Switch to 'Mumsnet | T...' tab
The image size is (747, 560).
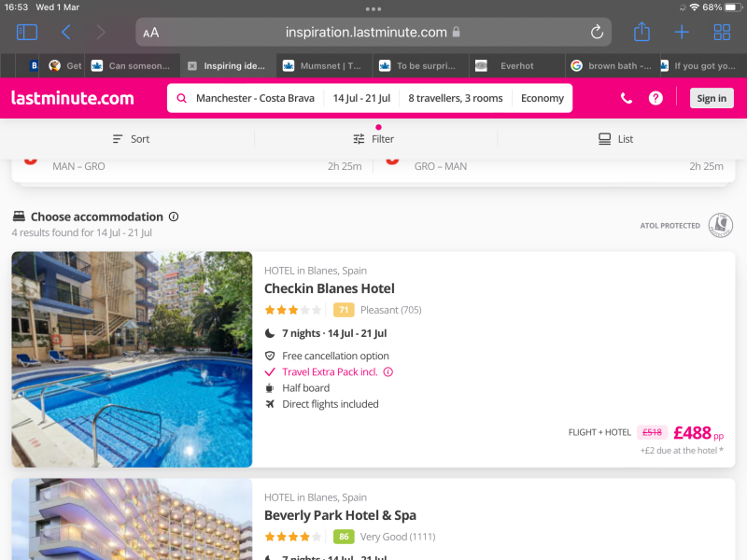(x=324, y=65)
